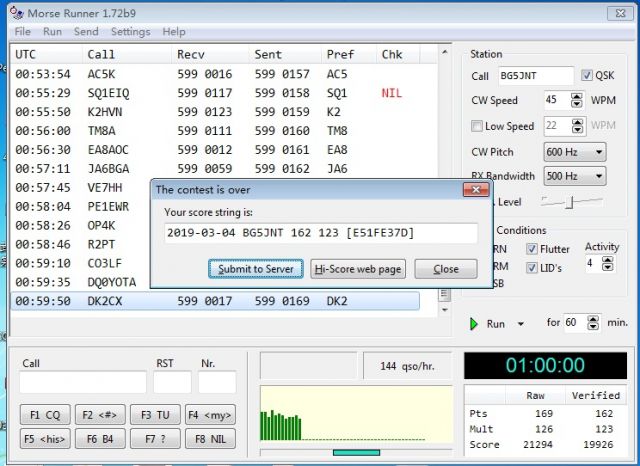Click the F8 NIL button
This screenshot has height=466, width=640.
coord(210,439)
